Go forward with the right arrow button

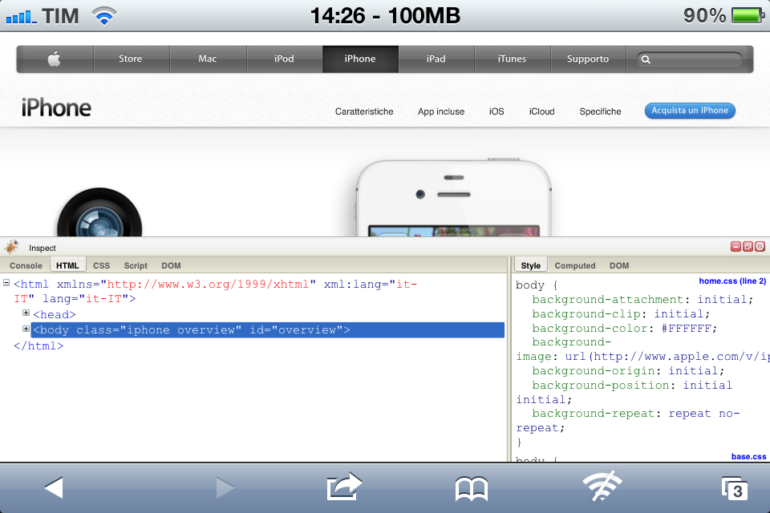[225, 487]
